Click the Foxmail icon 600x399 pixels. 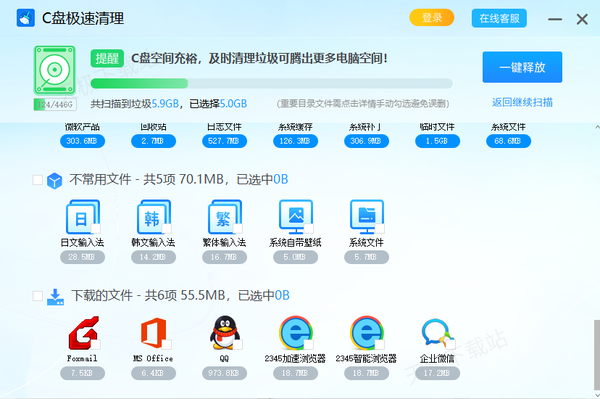coord(83,333)
